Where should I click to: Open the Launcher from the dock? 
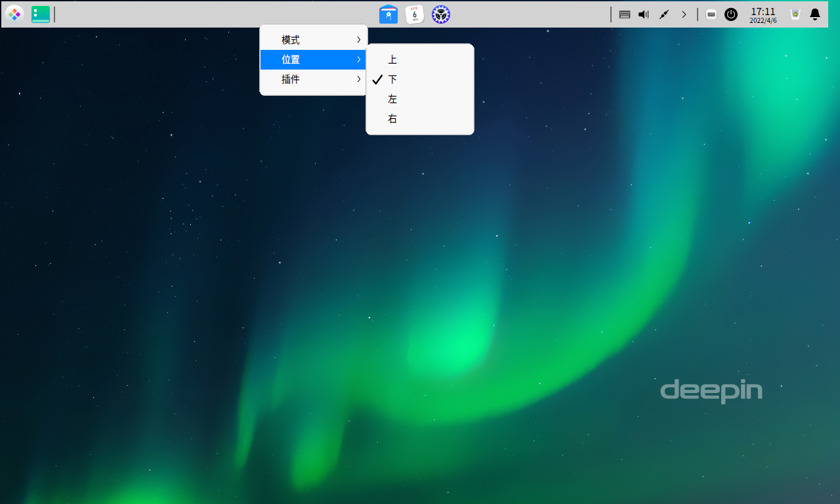(14, 14)
